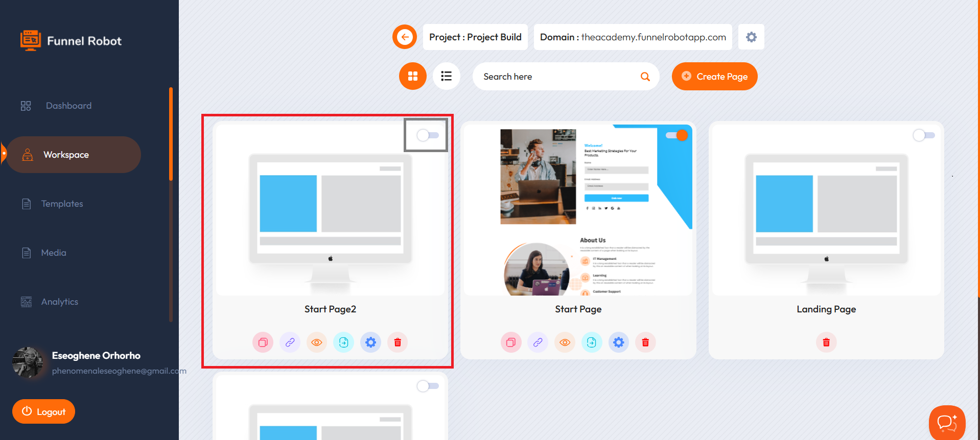Screen dimensions: 980x440
Task: Toggle the Start Page2 publish switch
Action: tap(428, 135)
